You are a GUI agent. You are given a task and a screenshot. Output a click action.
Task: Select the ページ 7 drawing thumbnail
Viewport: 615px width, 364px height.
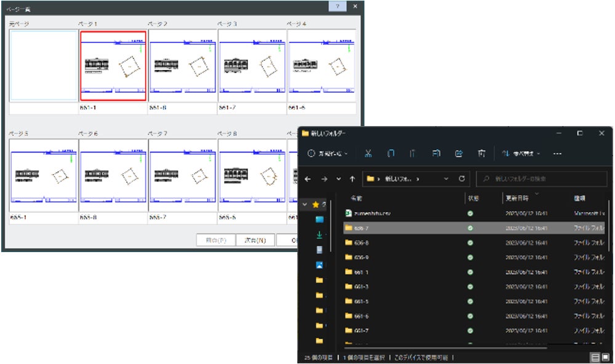[x=183, y=175]
